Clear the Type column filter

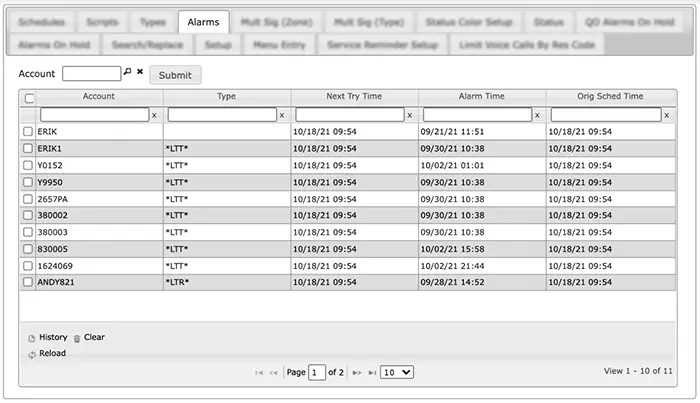click(282, 116)
